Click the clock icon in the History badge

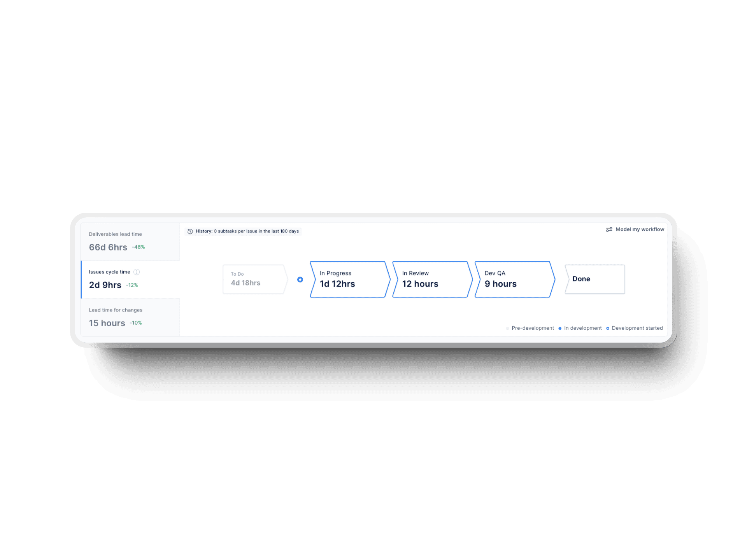pos(190,231)
